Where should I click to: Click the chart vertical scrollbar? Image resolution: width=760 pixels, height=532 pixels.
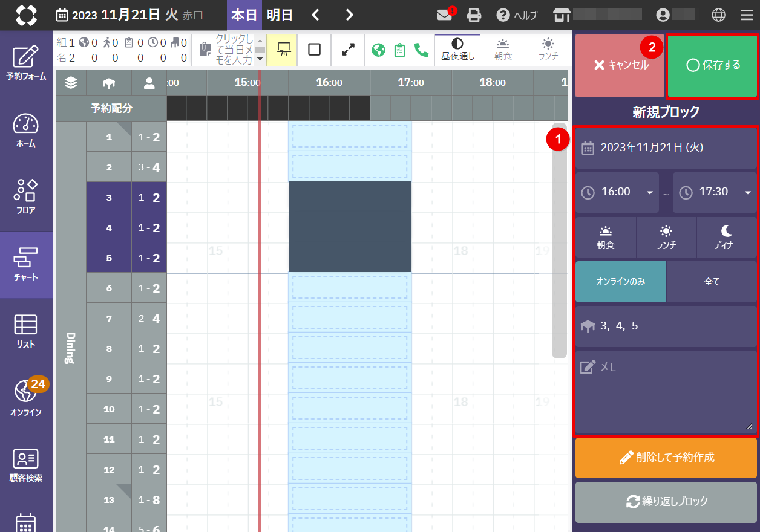[x=559, y=242]
